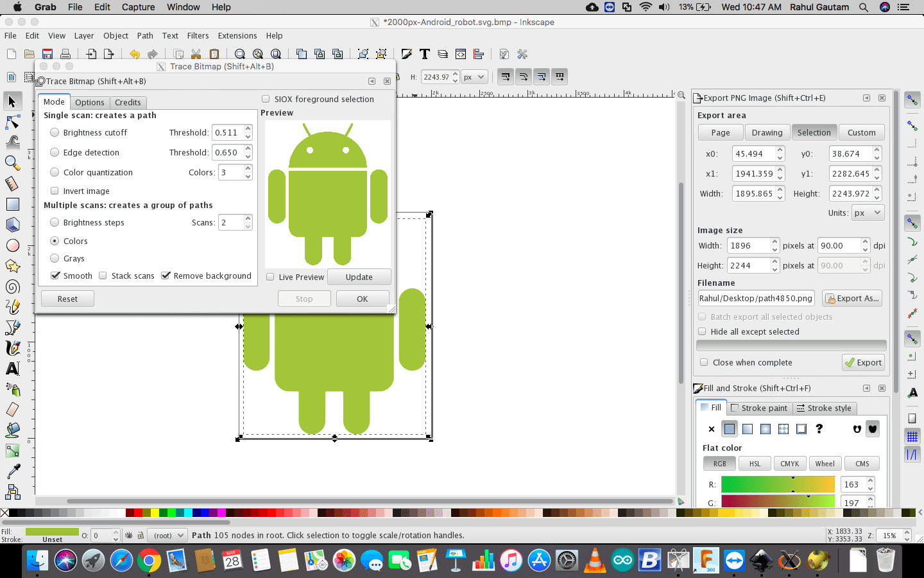Screen dimensions: 924x578
Task: Select the Connector diagram tool
Action: [x=12, y=492]
